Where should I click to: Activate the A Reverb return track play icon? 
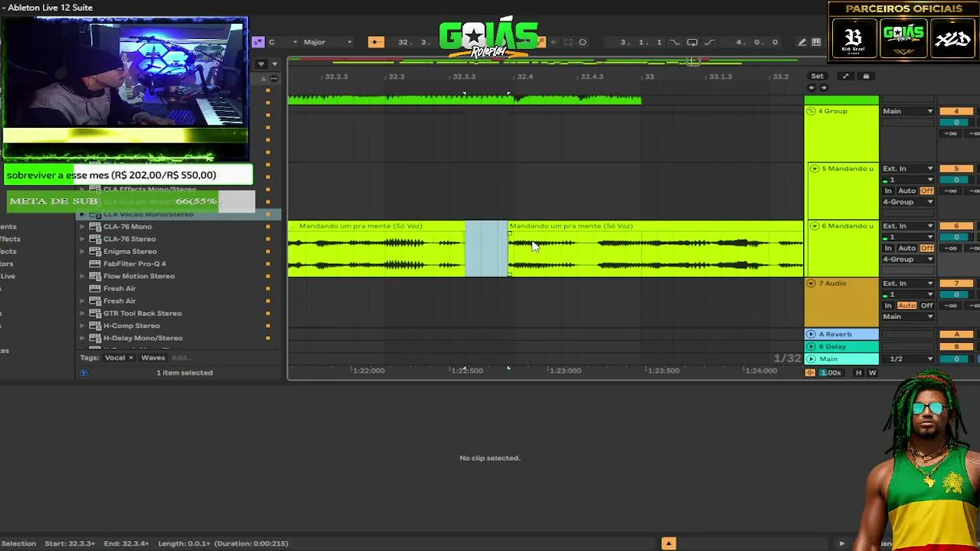pyautogui.click(x=811, y=334)
